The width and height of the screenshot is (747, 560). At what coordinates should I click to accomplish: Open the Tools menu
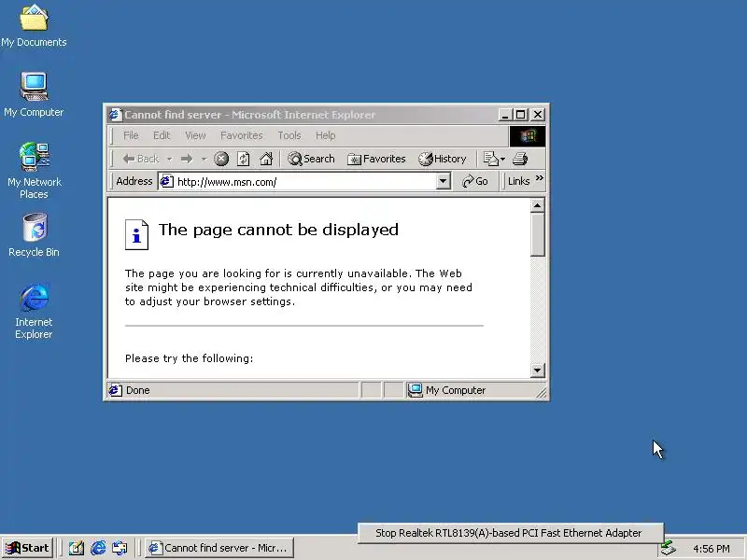(x=289, y=135)
